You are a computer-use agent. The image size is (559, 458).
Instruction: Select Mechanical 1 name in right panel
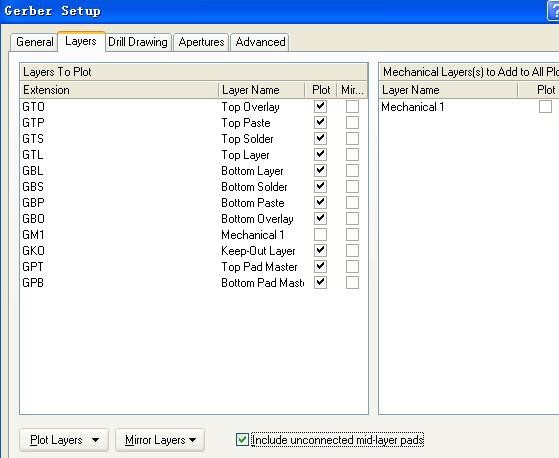pos(412,107)
